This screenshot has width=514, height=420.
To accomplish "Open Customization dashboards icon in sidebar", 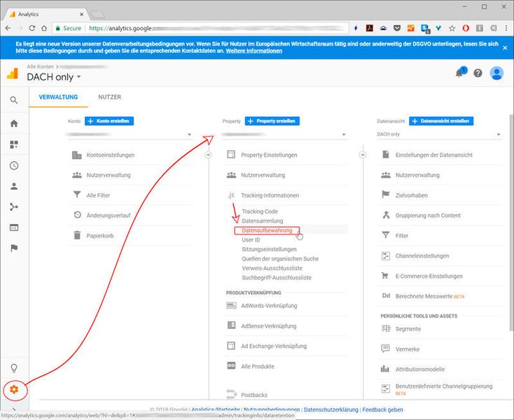I will pos(14,144).
